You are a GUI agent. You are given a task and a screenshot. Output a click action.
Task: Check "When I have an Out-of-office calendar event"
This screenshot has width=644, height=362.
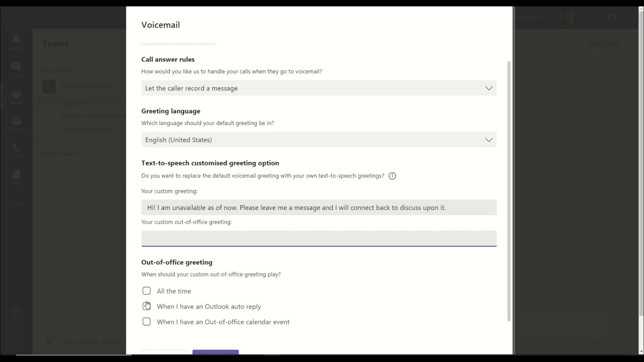tap(146, 322)
